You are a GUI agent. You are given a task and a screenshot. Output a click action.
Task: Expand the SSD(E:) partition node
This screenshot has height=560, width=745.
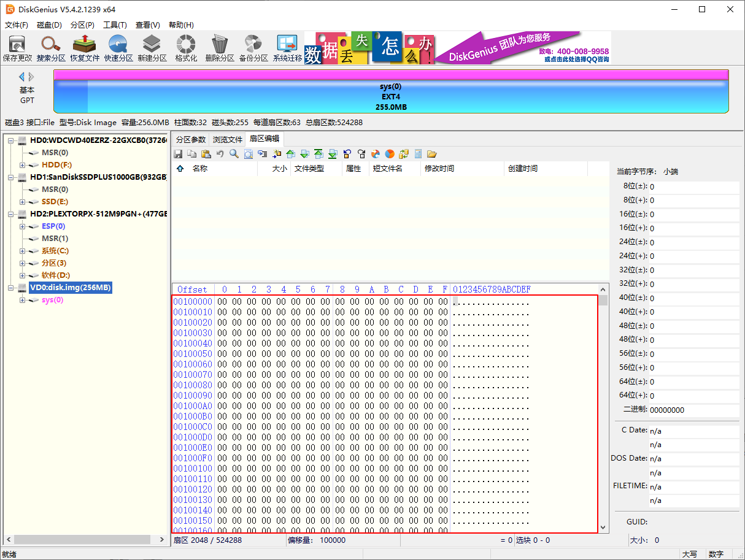pyautogui.click(x=21, y=201)
